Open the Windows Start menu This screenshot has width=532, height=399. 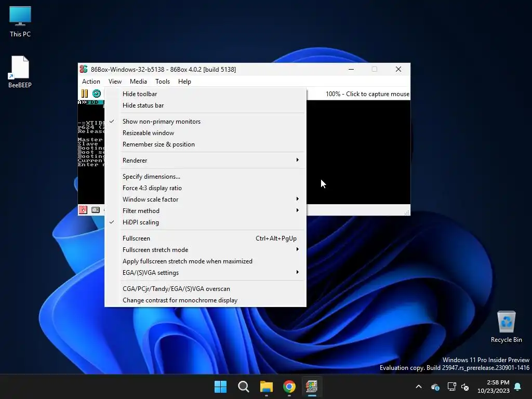220,387
